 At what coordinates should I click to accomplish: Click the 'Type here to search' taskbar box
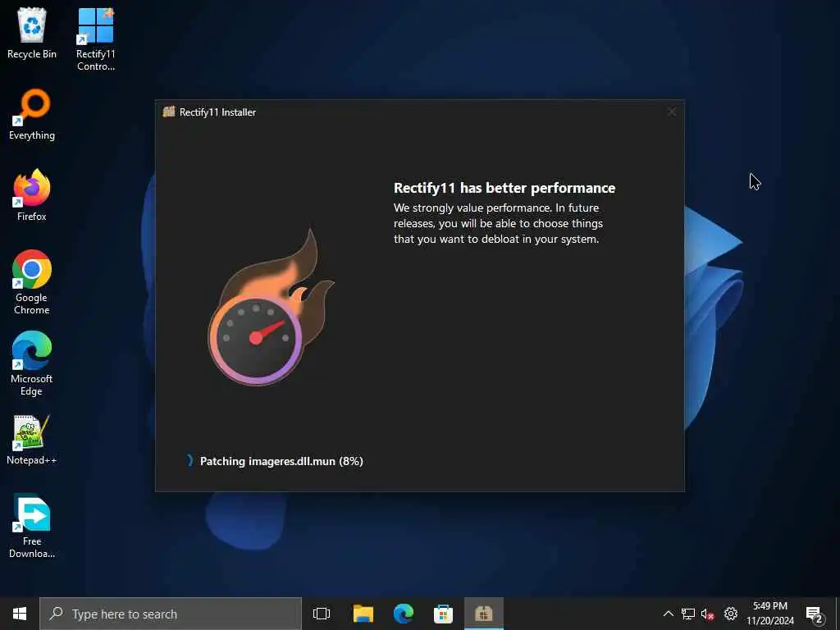click(171, 614)
